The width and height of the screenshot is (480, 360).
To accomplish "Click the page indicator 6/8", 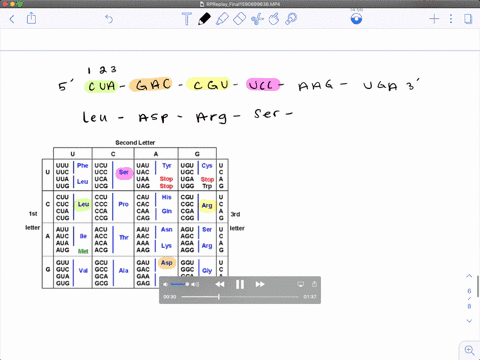I will (469, 298).
